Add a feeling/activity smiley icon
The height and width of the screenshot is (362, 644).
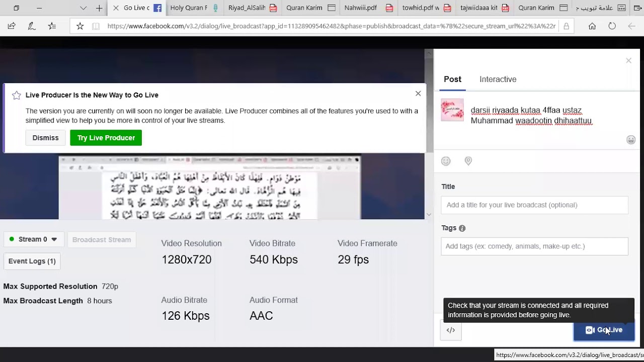tap(446, 161)
